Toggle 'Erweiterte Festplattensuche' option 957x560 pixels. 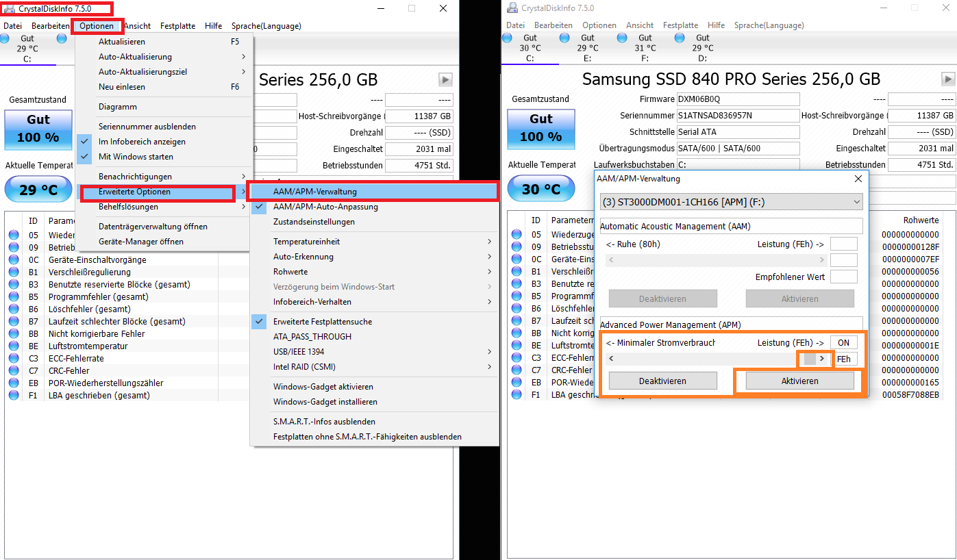[374, 322]
